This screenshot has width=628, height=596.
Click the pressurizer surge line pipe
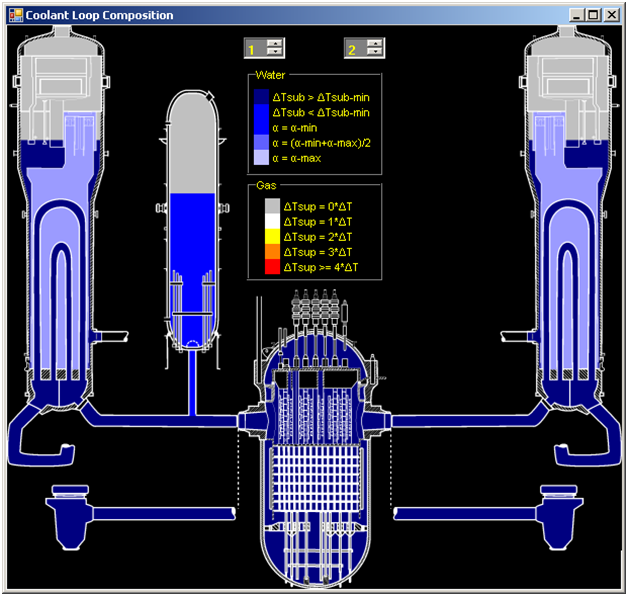click(193, 383)
